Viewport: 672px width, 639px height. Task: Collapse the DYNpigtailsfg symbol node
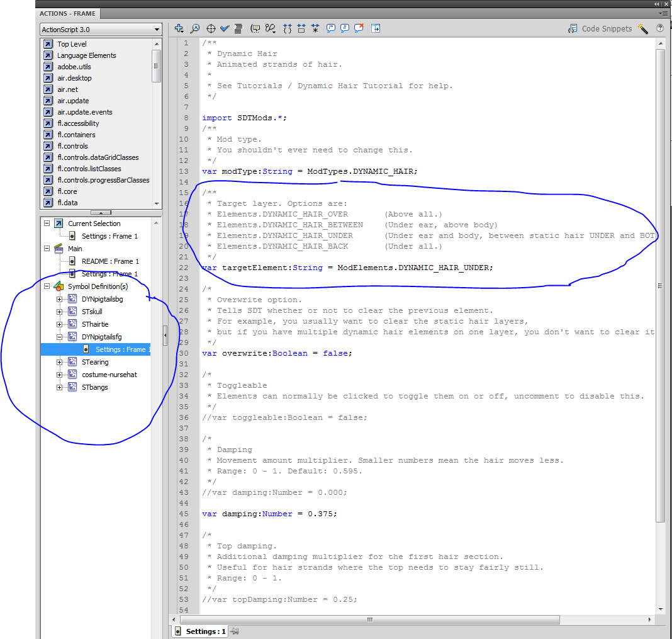[60, 337]
